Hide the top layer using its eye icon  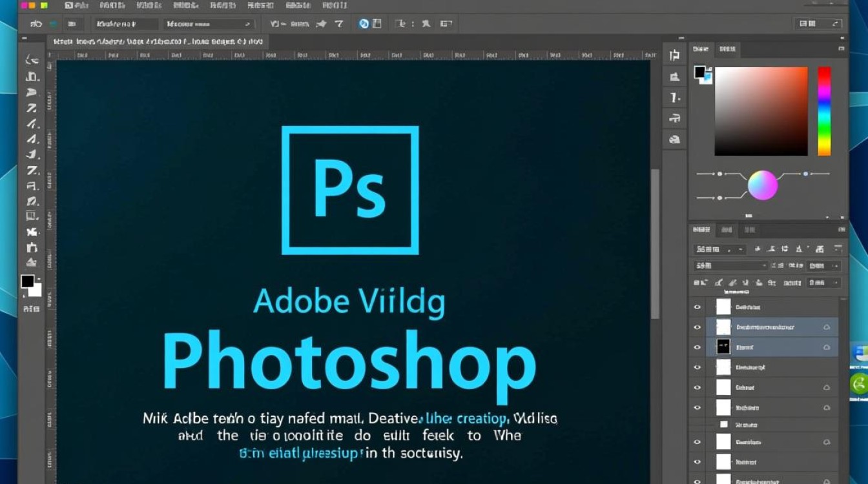[697, 307]
